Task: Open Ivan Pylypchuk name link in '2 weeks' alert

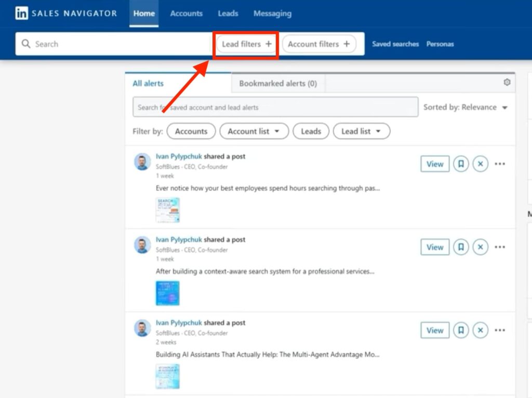Action: pyautogui.click(x=179, y=323)
